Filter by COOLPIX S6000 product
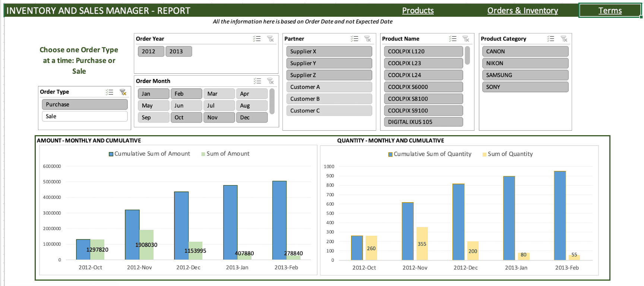Viewport: 644px width, 286px height. (423, 87)
